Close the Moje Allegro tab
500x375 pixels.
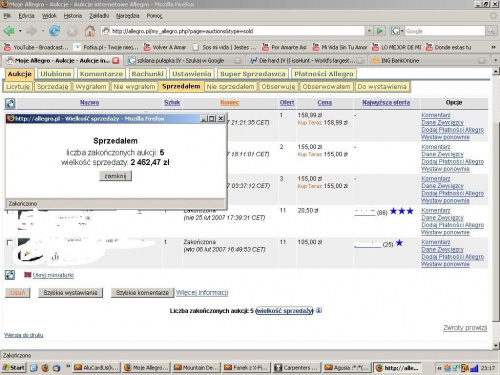116,60
